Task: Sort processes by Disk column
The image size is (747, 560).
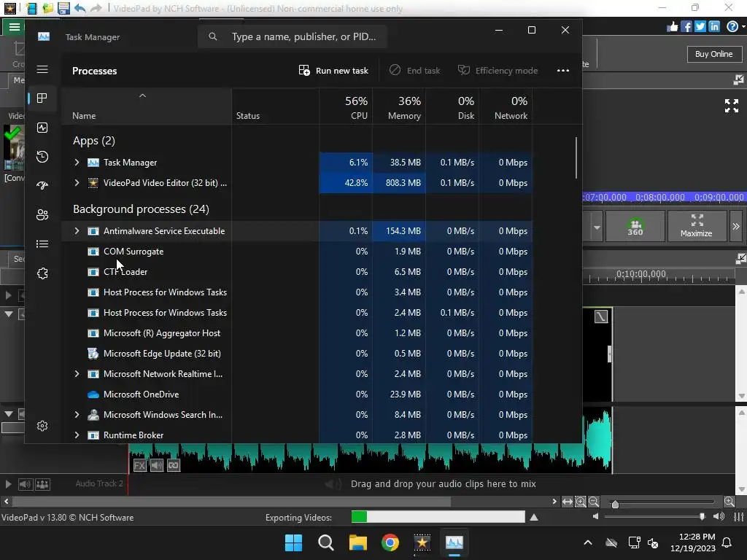Action: (452, 107)
